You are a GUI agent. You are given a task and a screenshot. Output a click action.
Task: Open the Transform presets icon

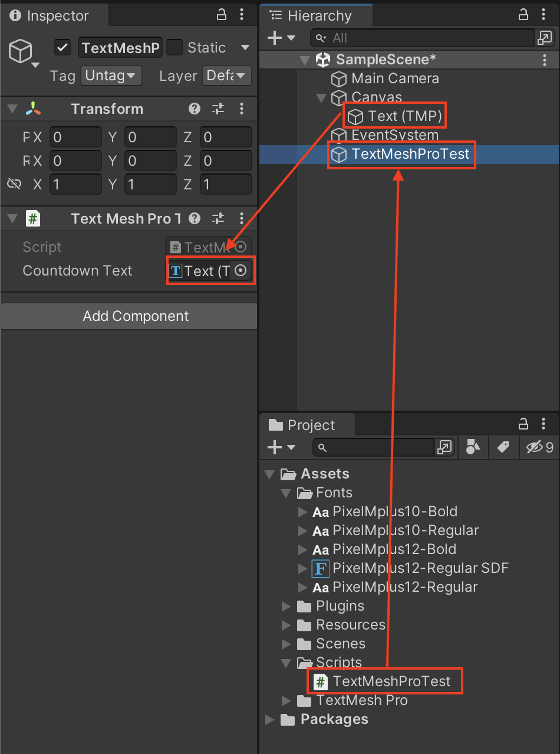[218, 109]
